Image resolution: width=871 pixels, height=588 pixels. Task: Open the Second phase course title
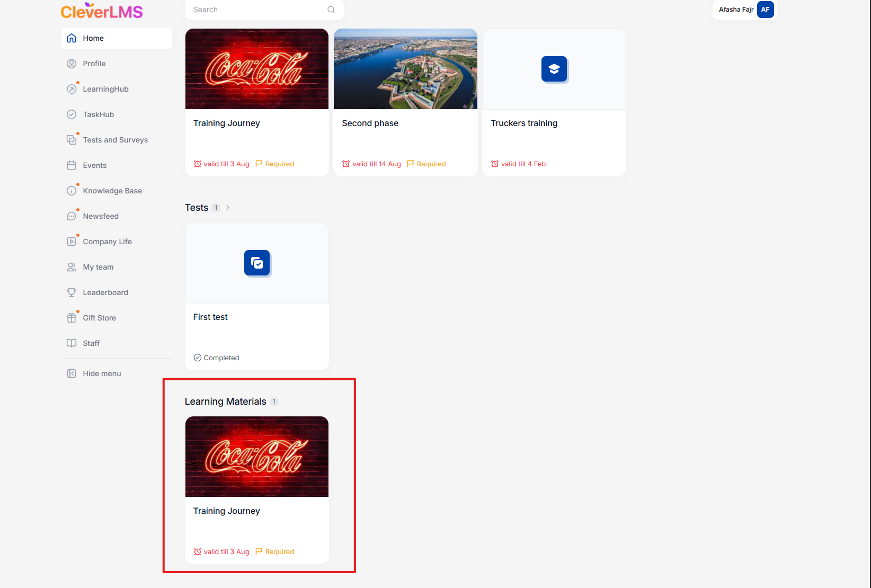[x=370, y=123]
